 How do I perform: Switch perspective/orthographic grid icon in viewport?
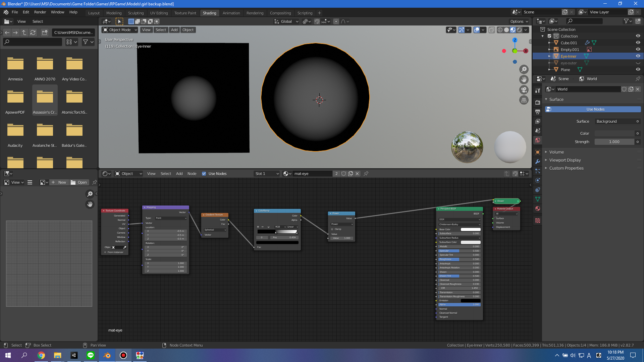coord(524,100)
